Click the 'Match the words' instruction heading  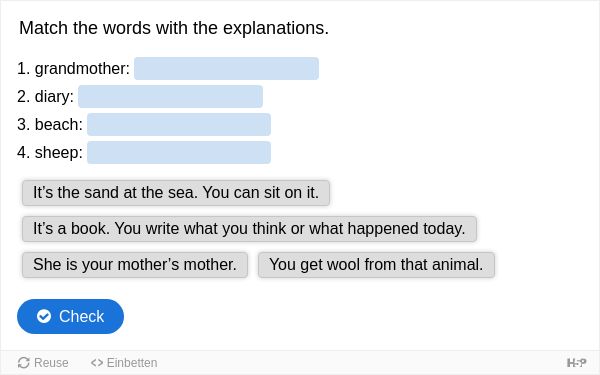tap(174, 28)
